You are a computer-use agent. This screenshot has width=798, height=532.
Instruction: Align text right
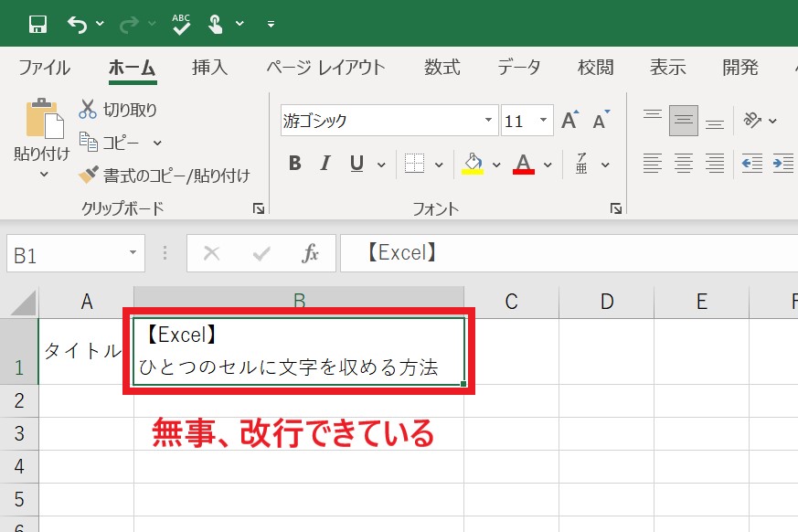coord(715,164)
